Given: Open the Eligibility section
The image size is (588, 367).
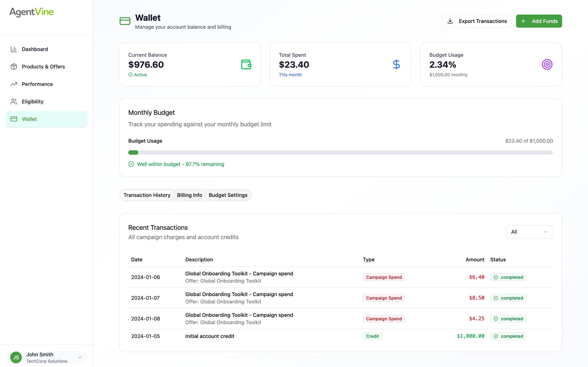Looking at the screenshot, I should pos(46,102).
